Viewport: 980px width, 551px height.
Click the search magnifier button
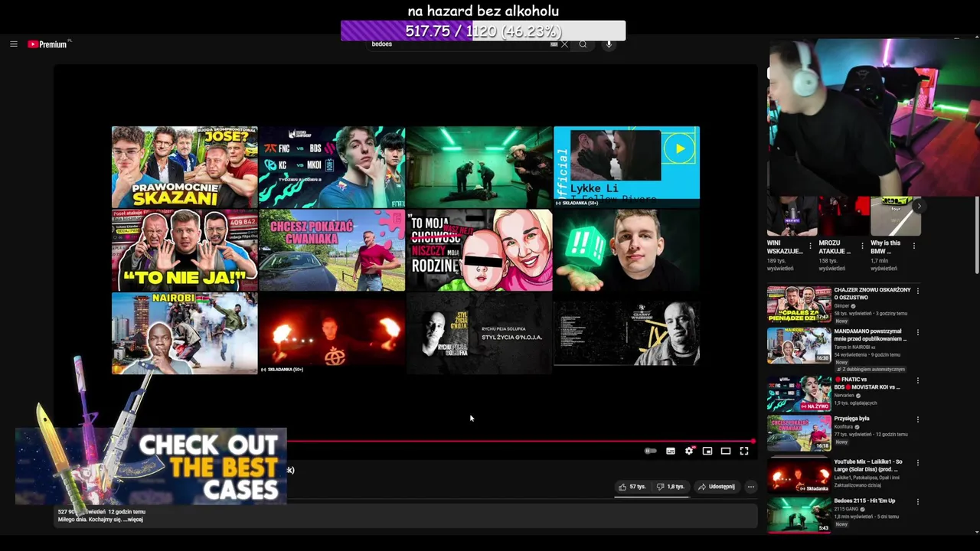tap(583, 44)
